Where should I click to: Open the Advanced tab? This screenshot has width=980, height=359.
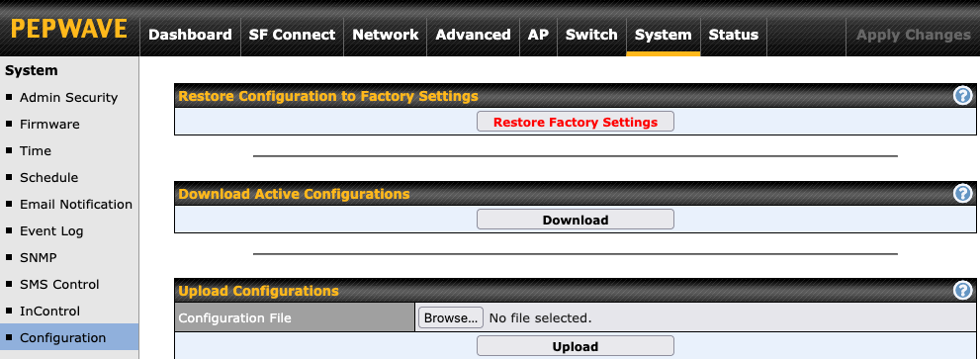click(x=473, y=35)
